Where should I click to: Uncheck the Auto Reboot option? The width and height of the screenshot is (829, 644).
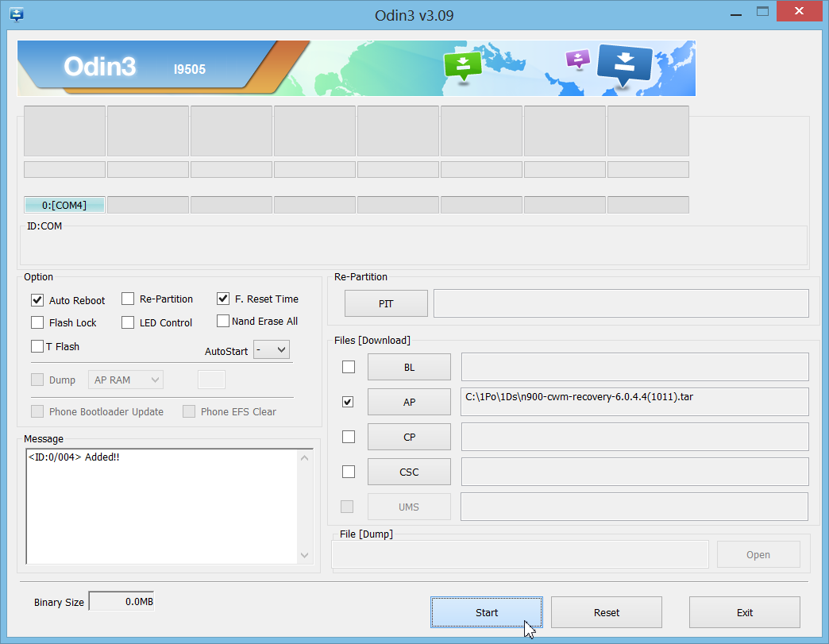(x=37, y=300)
